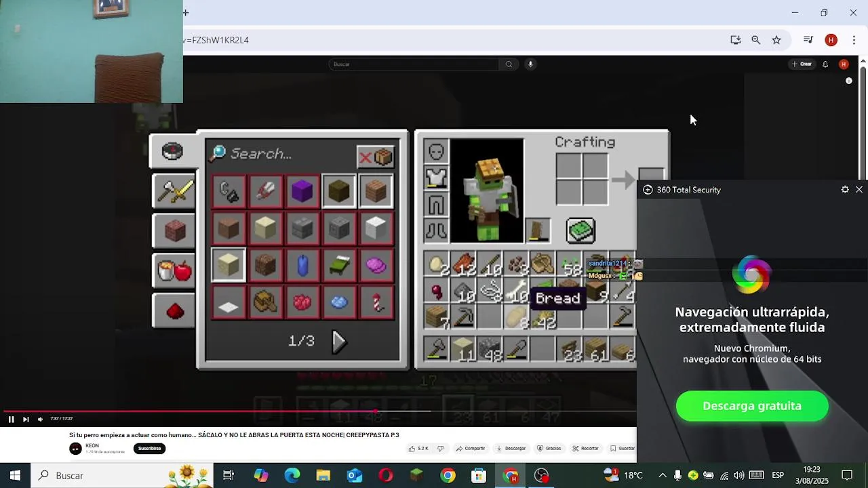
Task: Click the Descargar download button
Action: point(511,449)
